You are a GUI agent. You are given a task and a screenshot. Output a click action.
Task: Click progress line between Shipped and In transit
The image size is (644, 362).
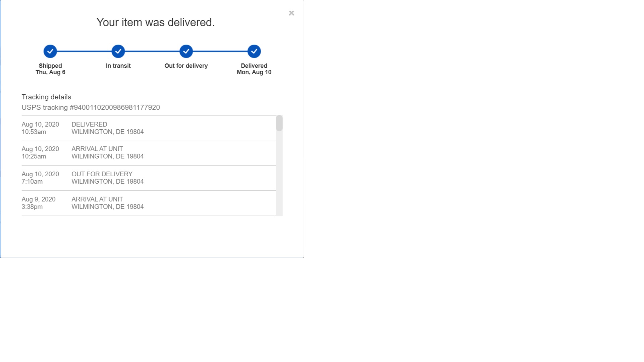[x=84, y=51]
